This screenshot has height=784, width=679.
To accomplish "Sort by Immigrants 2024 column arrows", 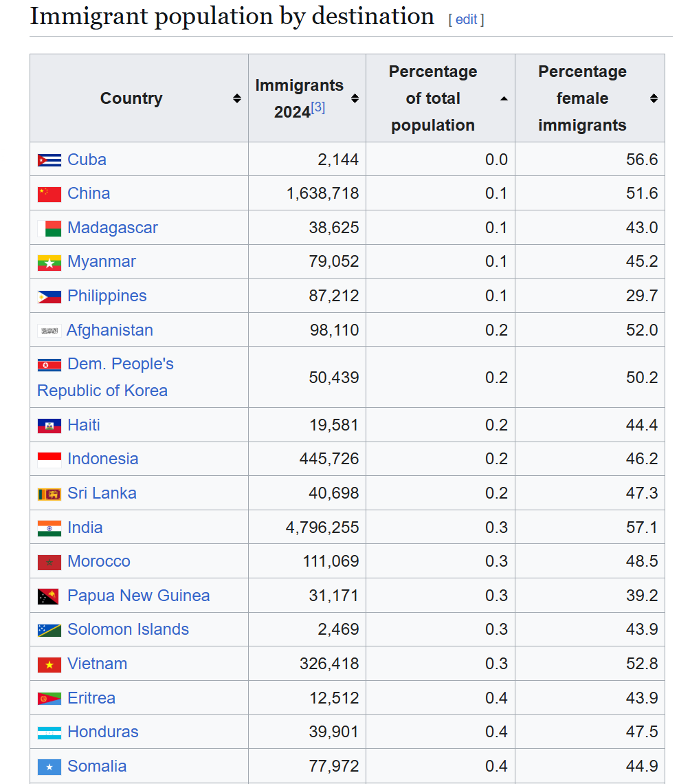I will pyautogui.click(x=355, y=98).
